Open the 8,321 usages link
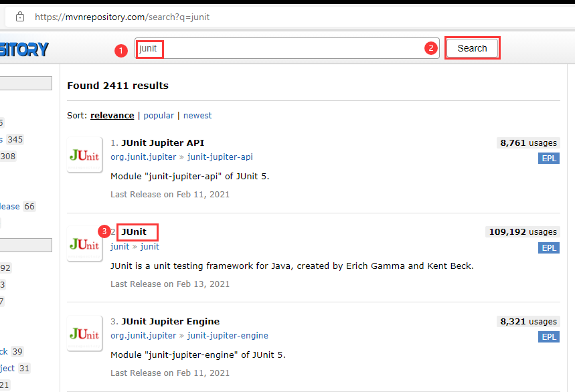This screenshot has height=392, width=575. coord(528,321)
